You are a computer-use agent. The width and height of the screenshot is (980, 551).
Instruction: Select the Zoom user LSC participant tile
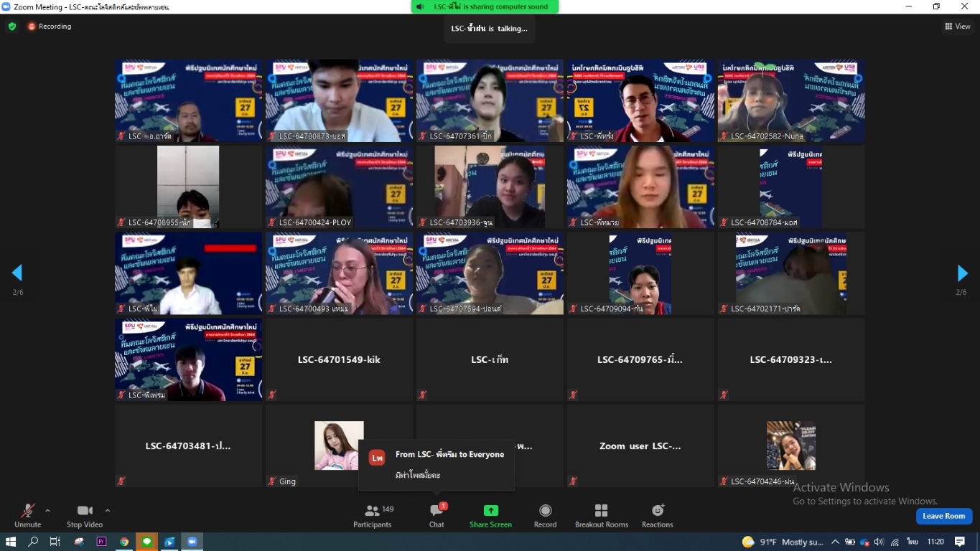640,446
